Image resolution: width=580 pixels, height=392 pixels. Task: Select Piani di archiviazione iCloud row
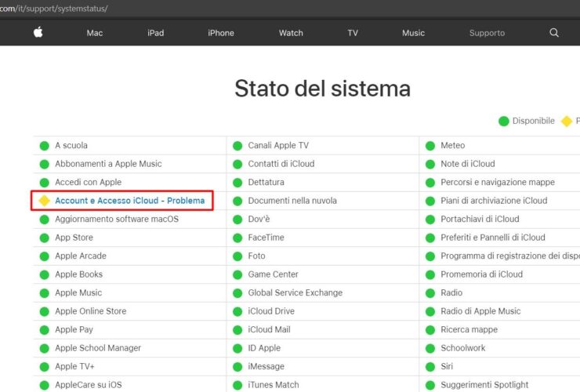point(500,201)
